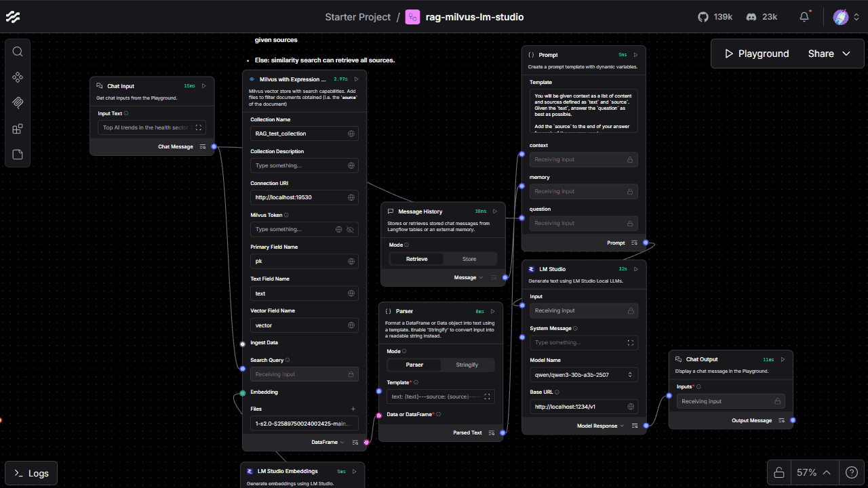
Task: Go to Starter Project breadcrumb
Action: click(357, 17)
